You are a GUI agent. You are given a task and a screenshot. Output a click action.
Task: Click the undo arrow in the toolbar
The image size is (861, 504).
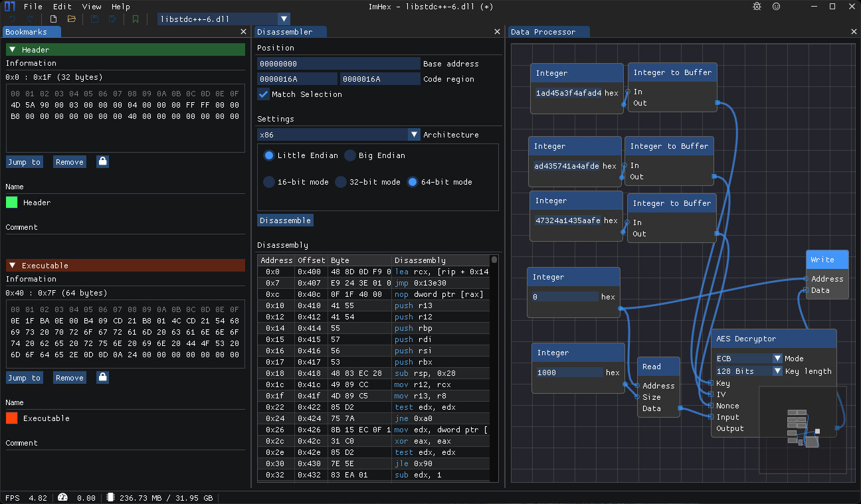[13, 19]
